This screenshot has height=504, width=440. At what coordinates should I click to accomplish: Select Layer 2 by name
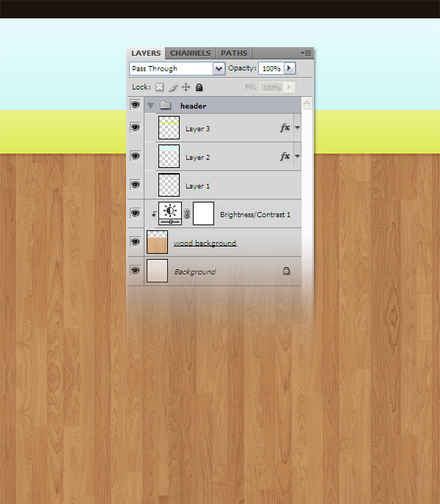coord(198,158)
